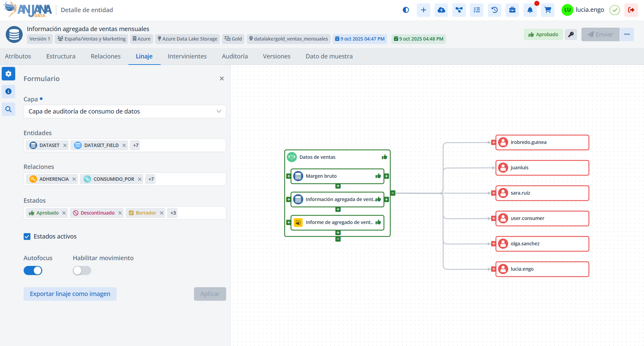Turn off the Autofocus switch
Viewport: 644px width, 346px height.
click(x=33, y=271)
